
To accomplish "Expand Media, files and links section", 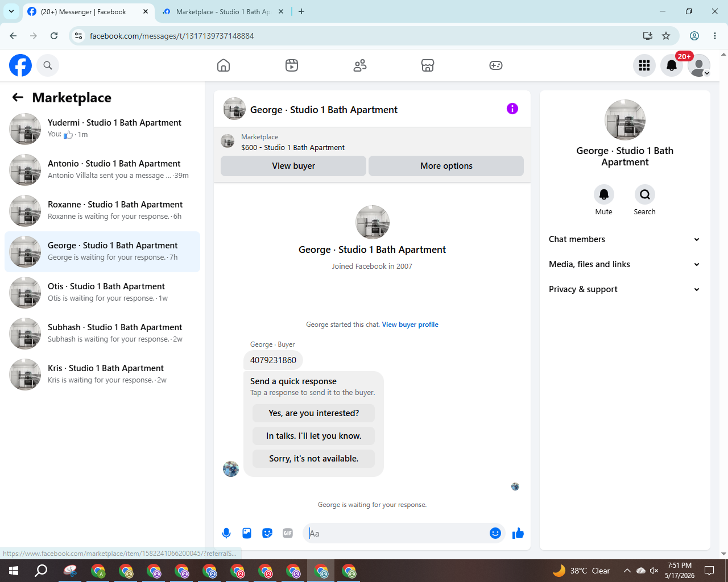I will point(624,264).
